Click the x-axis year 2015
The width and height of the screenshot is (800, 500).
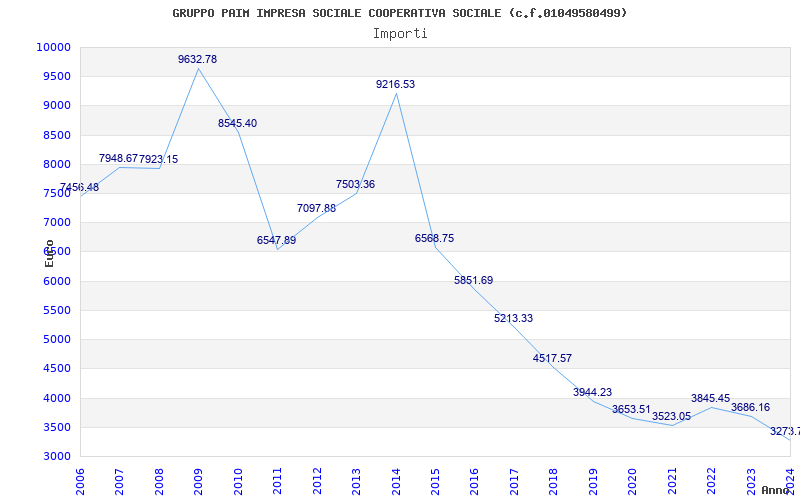click(435, 481)
